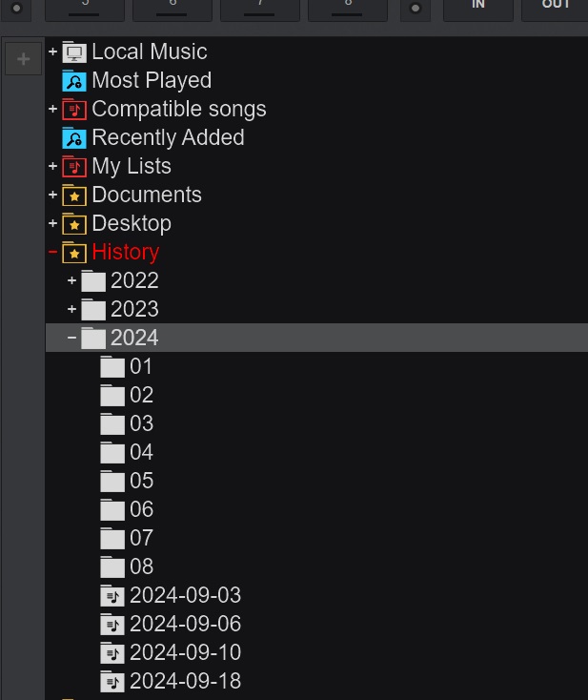This screenshot has height=700, width=588.
Task: Set the loop OUT point button
Action: [x=555, y=9]
